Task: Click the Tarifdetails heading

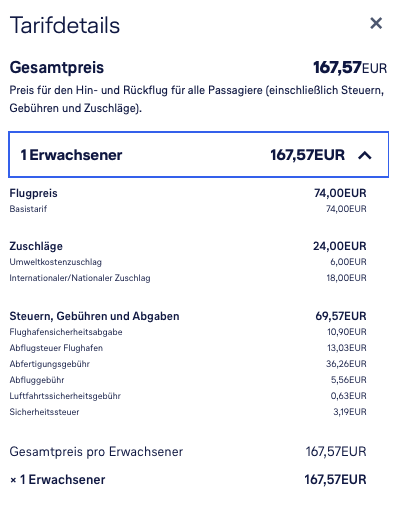Action: tap(65, 25)
